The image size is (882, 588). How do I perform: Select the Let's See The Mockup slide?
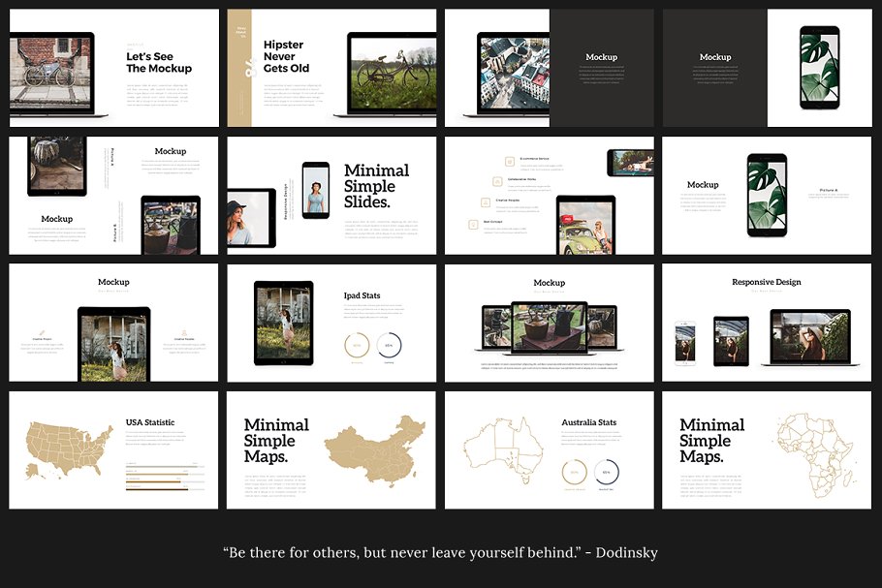[112, 67]
